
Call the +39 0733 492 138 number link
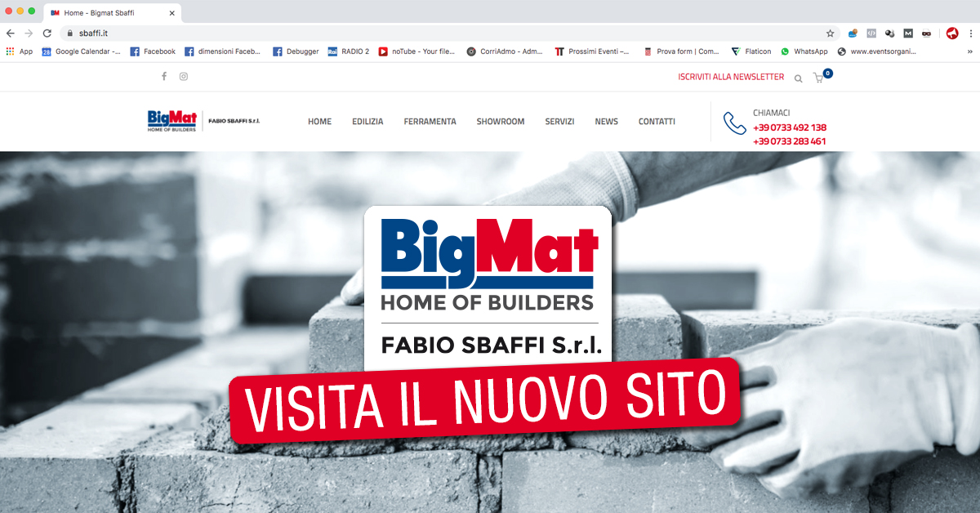789,127
